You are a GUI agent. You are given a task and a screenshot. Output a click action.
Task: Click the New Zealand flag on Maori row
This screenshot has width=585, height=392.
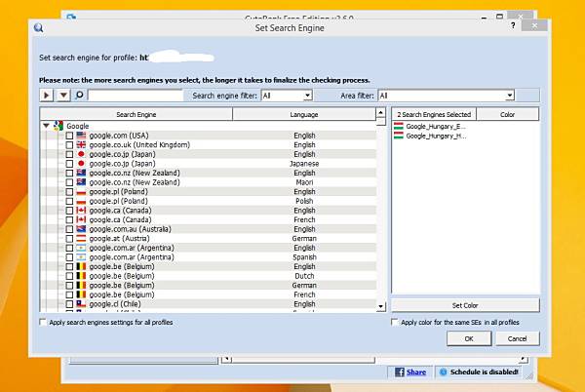[x=81, y=182]
